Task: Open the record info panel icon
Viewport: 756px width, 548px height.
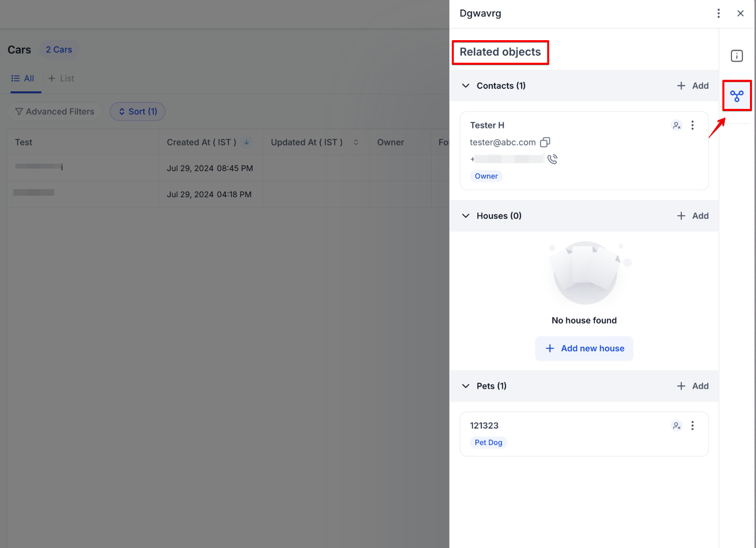Action: tap(736, 56)
